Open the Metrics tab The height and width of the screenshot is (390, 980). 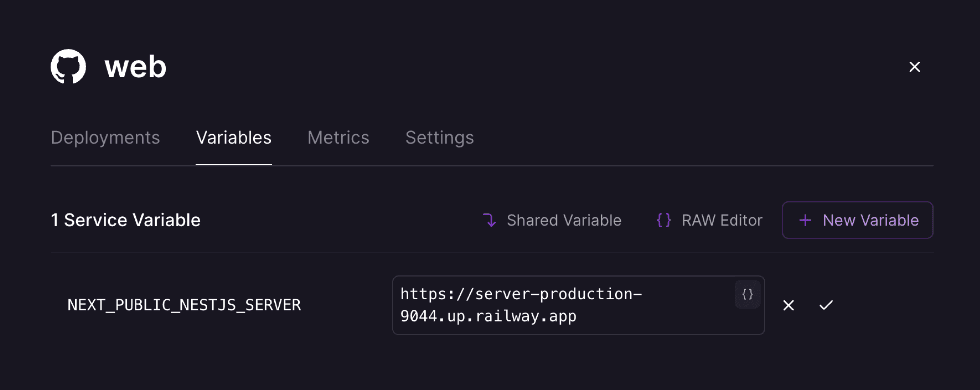click(338, 138)
